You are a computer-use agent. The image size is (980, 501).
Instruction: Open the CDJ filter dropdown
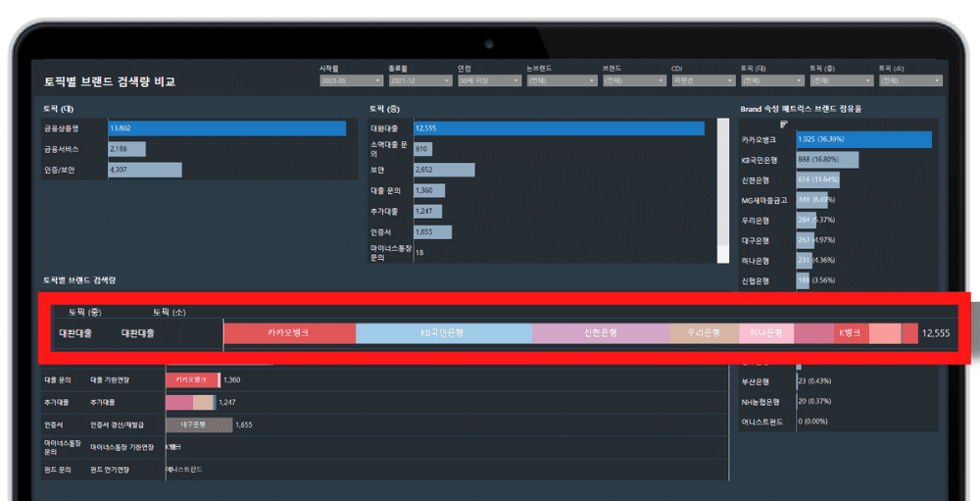703,80
